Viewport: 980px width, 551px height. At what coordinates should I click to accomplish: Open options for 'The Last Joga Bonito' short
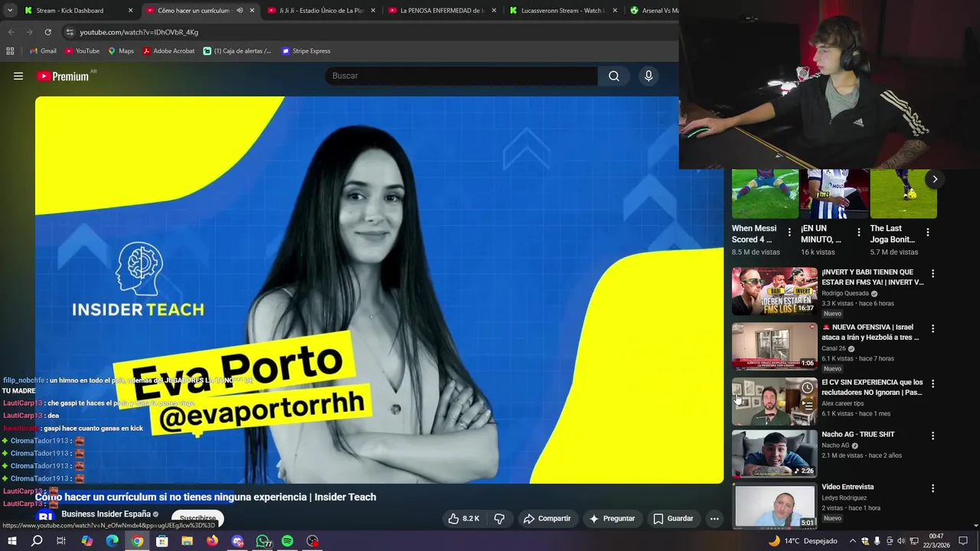tap(928, 232)
